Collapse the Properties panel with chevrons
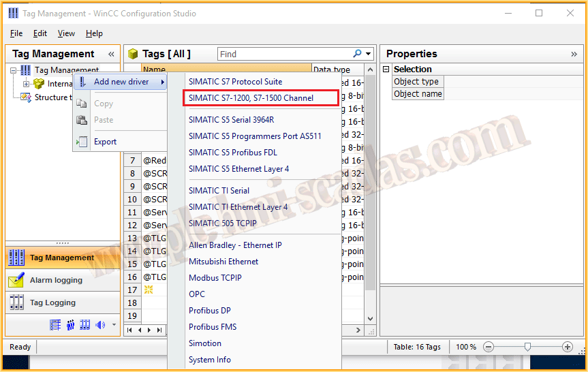This screenshot has height=372, width=588. [x=574, y=54]
